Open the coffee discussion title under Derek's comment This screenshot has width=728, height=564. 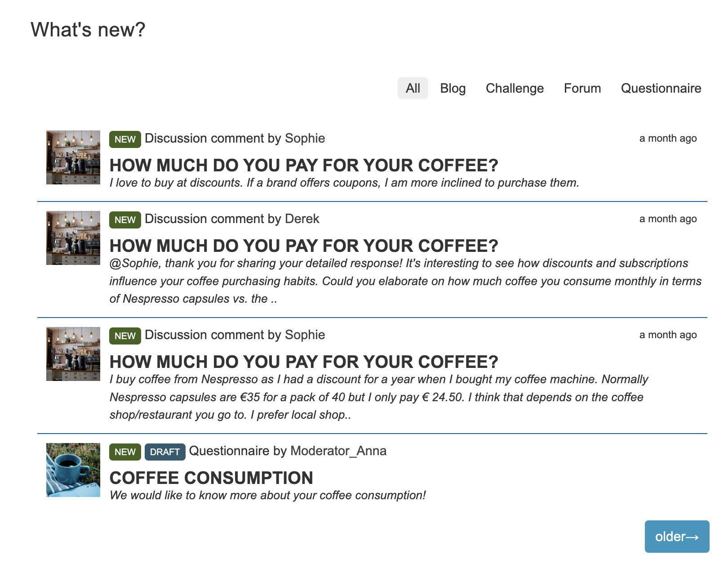(x=304, y=246)
